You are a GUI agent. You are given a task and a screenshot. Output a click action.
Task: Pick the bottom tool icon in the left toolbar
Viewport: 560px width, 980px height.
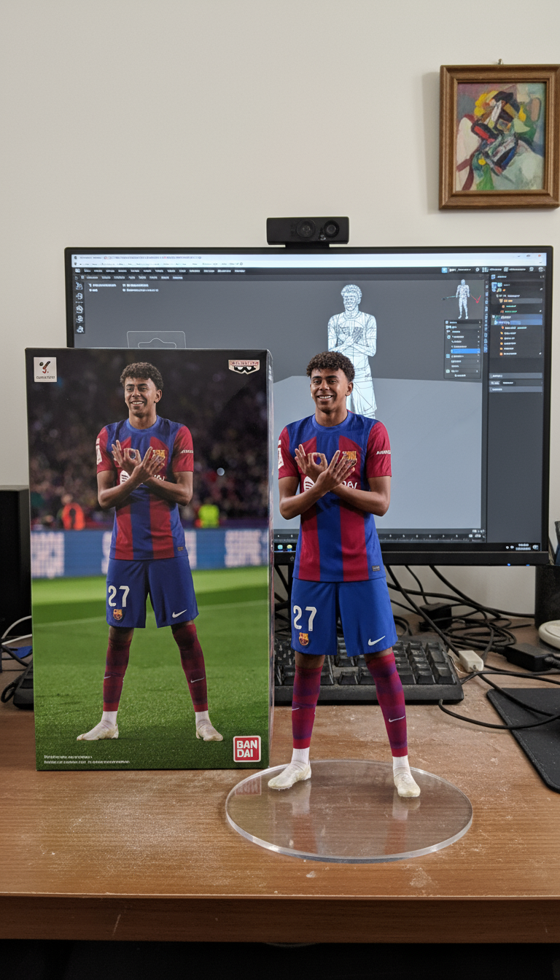(79, 330)
